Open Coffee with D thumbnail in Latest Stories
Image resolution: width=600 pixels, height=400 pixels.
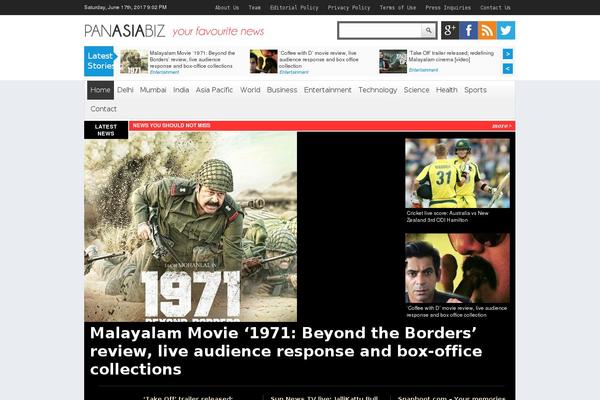pos(264,61)
